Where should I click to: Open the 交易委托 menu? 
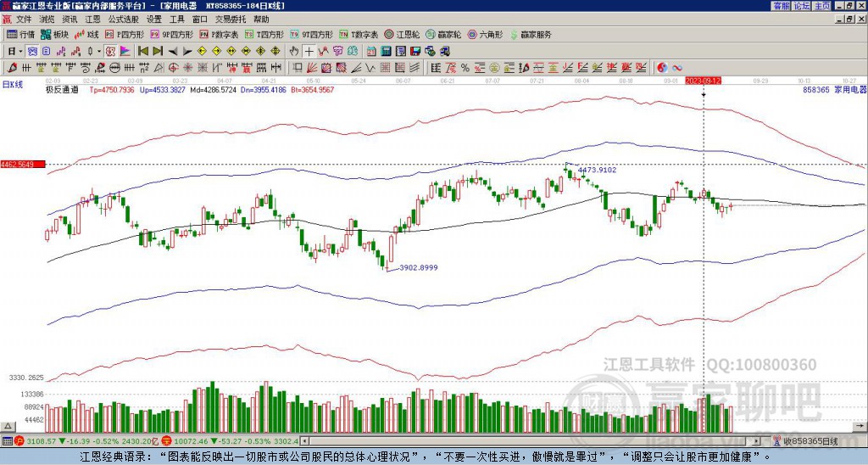(x=230, y=20)
